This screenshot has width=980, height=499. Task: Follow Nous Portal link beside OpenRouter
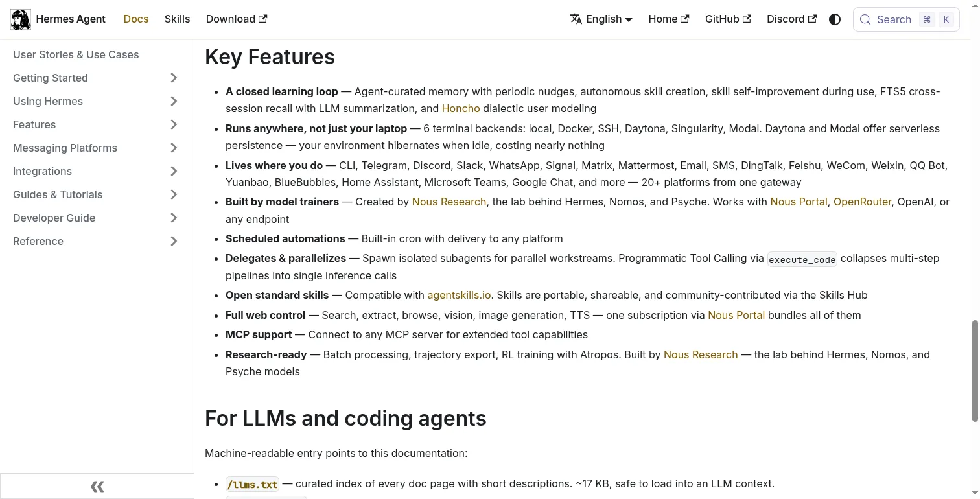point(799,202)
